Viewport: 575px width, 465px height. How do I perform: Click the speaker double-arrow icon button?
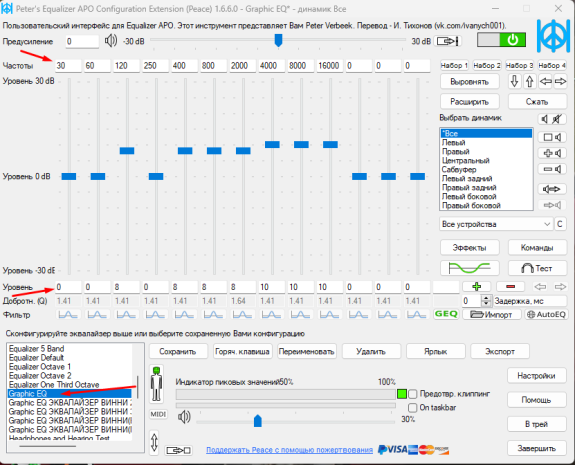click(552, 189)
